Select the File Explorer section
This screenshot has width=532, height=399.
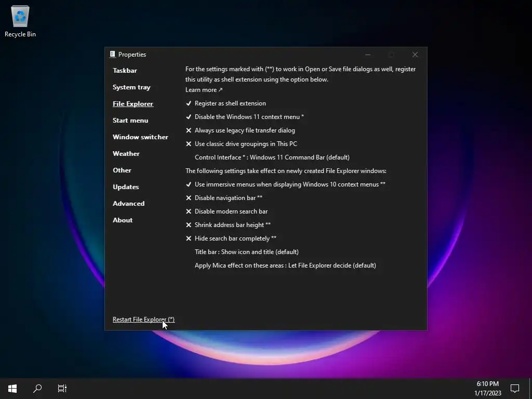click(x=133, y=104)
